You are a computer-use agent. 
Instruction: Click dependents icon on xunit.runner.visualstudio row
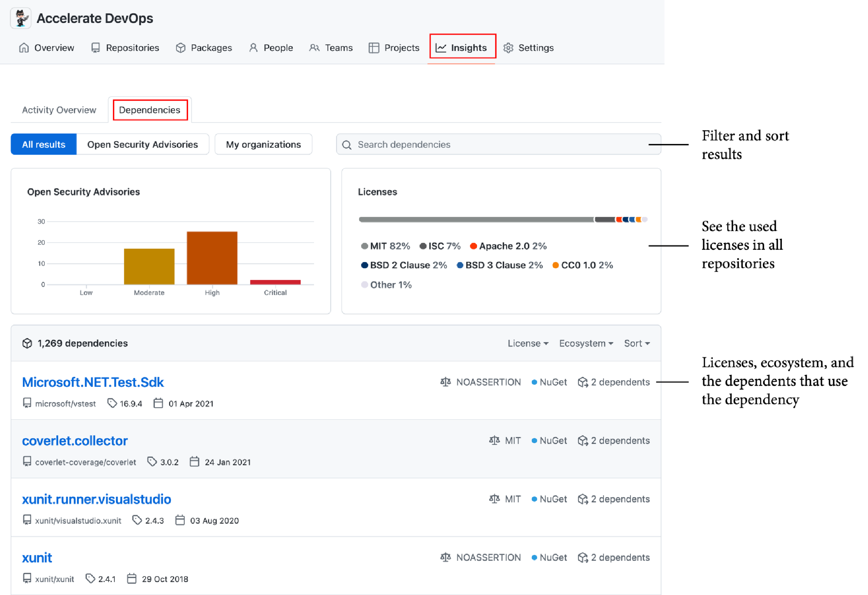(x=583, y=499)
